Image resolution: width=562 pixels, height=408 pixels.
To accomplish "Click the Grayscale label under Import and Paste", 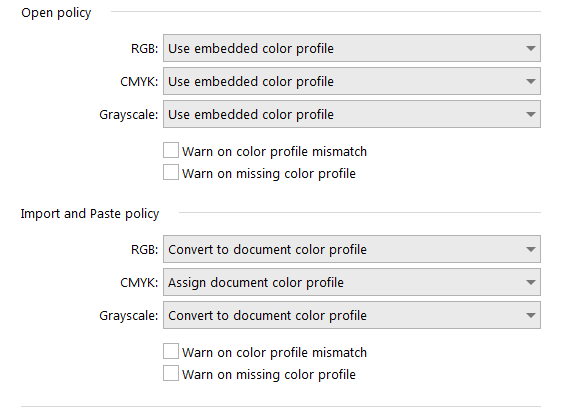I will pos(129,316).
